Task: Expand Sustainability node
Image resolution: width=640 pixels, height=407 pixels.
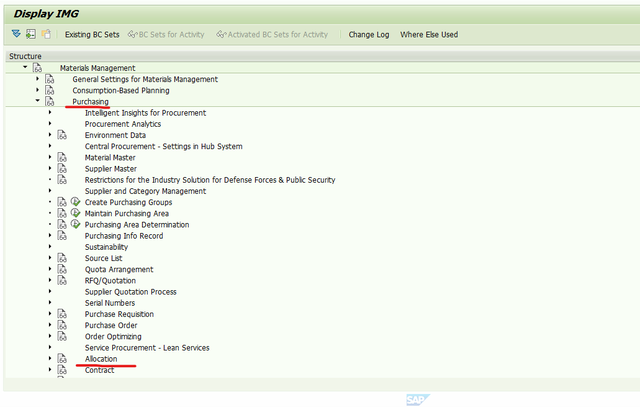Action: 50,246
